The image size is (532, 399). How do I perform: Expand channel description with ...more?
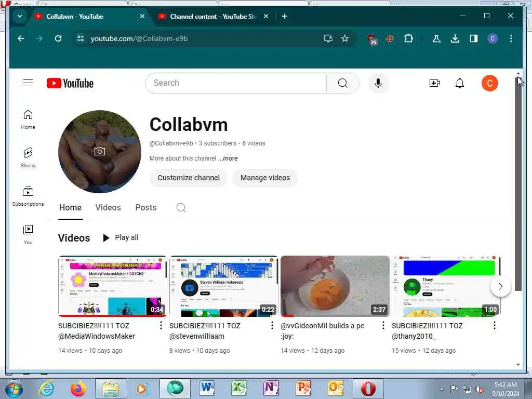coord(228,158)
